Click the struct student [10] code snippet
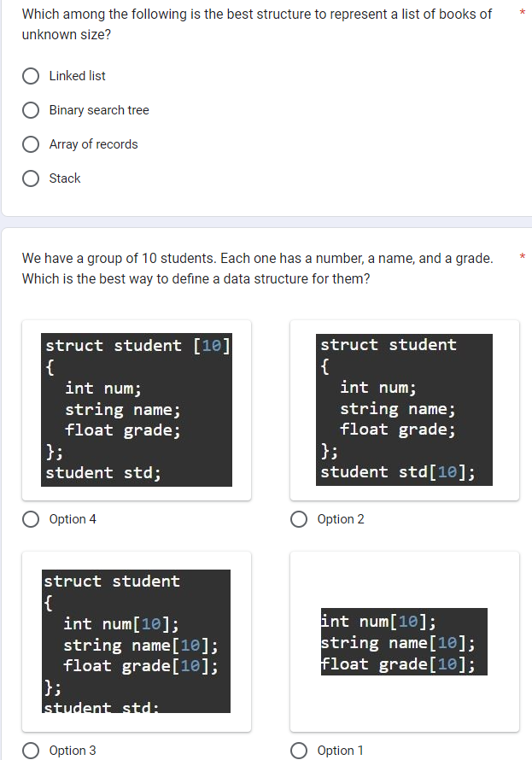Image resolution: width=532 pixels, height=760 pixels. point(137,408)
